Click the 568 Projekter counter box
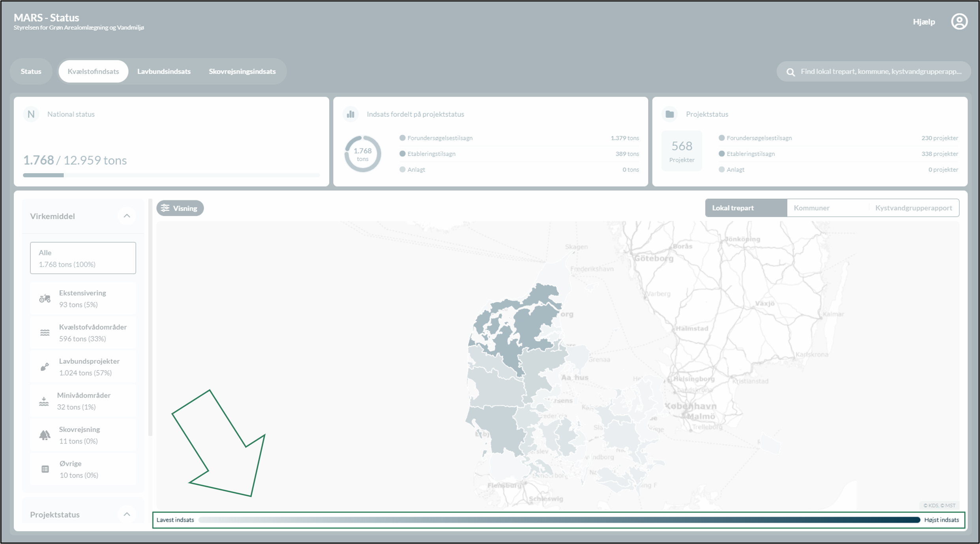Viewport: 980px width, 544px height. point(682,151)
